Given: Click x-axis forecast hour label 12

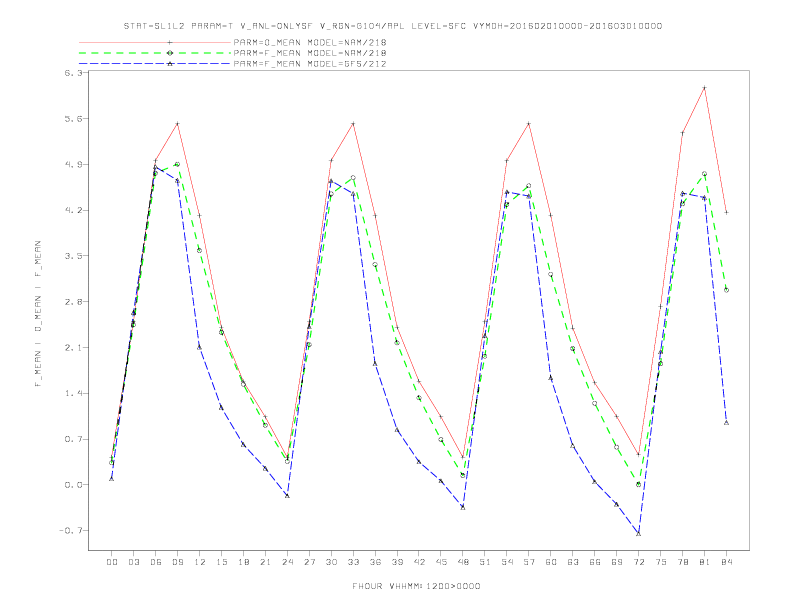Looking at the screenshot, I should click(200, 562).
